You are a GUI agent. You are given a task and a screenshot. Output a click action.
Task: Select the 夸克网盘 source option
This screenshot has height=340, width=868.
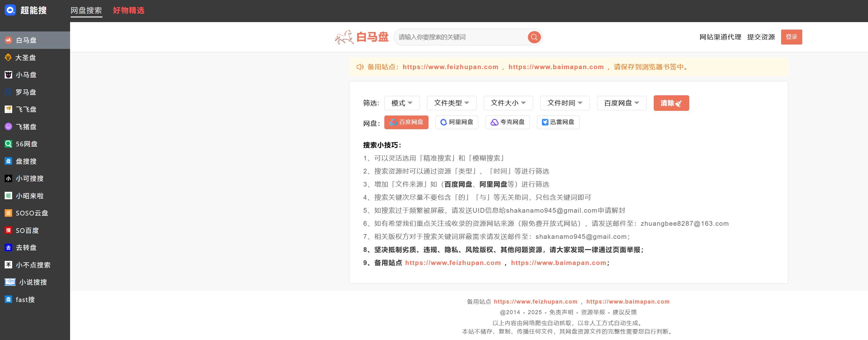[x=507, y=122]
